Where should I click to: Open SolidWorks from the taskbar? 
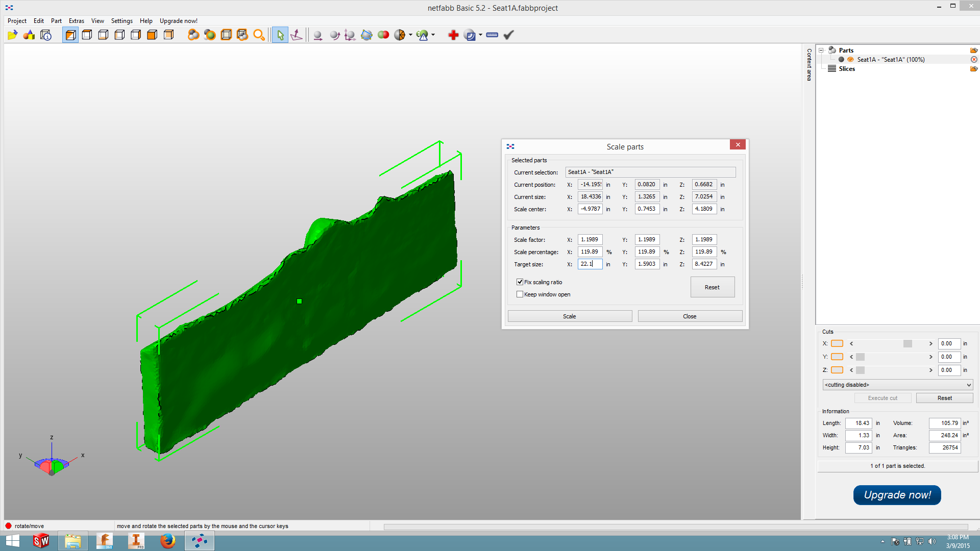tap(41, 541)
